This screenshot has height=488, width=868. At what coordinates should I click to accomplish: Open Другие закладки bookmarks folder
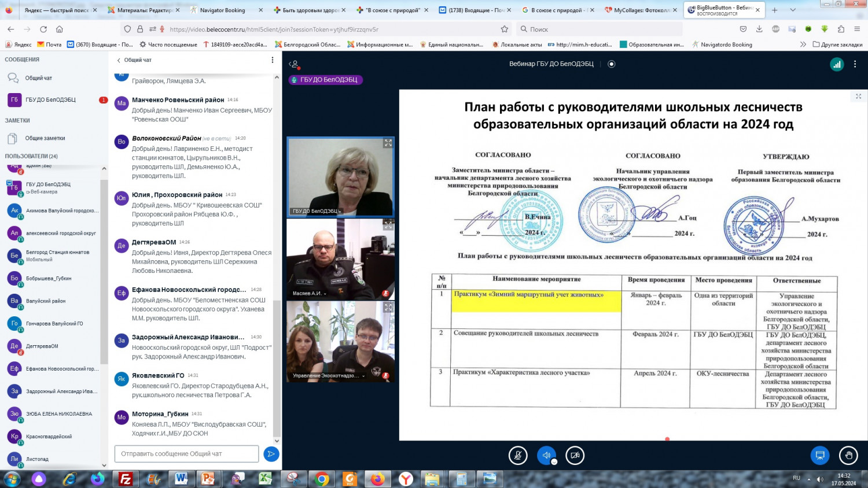tap(837, 44)
